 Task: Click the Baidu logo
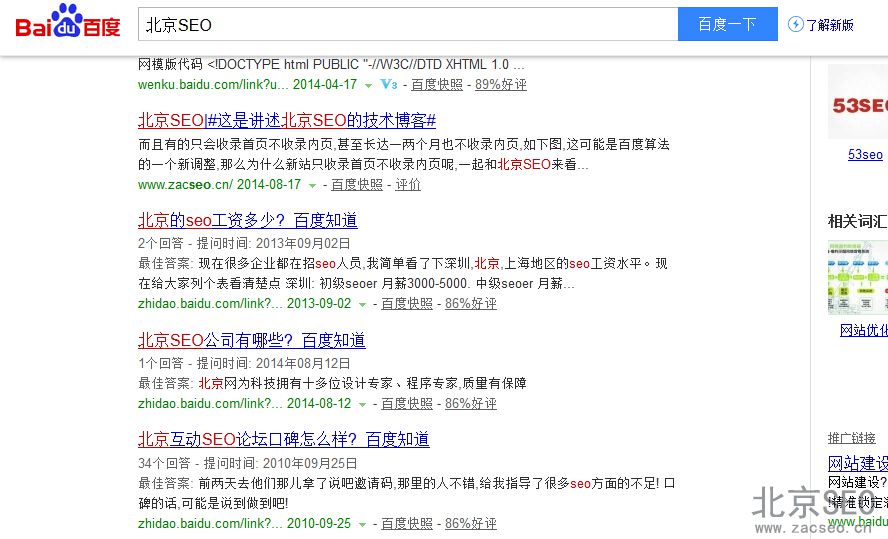tap(68, 22)
